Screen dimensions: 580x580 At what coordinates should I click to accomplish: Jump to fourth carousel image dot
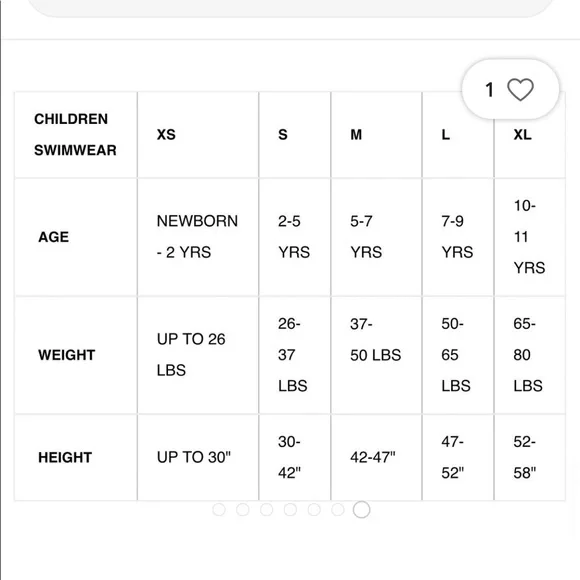pos(290,509)
